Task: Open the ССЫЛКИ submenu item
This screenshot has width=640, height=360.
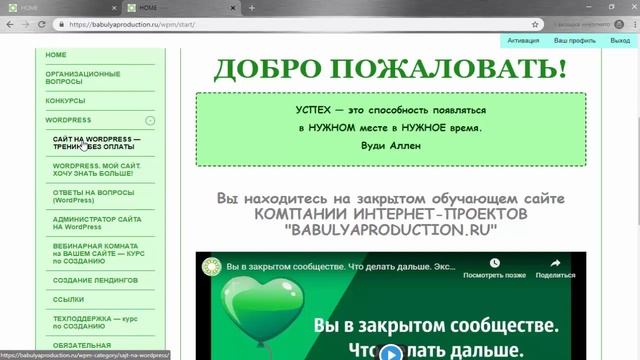Action: click(x=68, y=300)
